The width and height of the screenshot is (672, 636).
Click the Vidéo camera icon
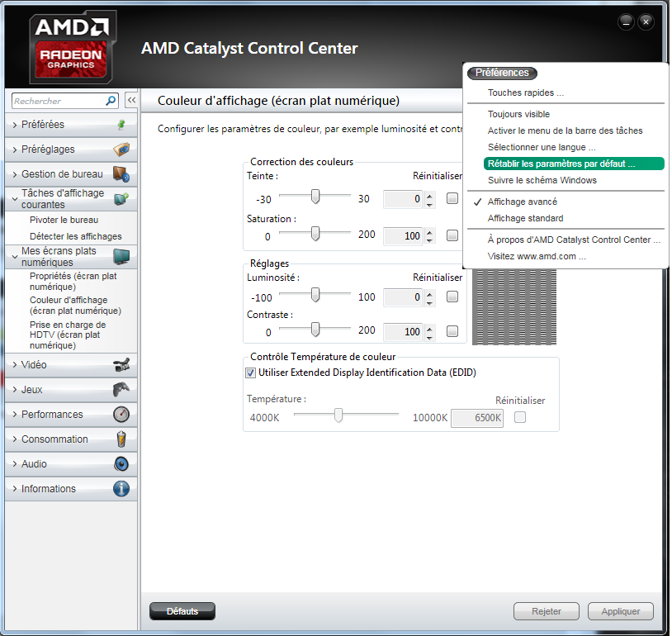121,365
